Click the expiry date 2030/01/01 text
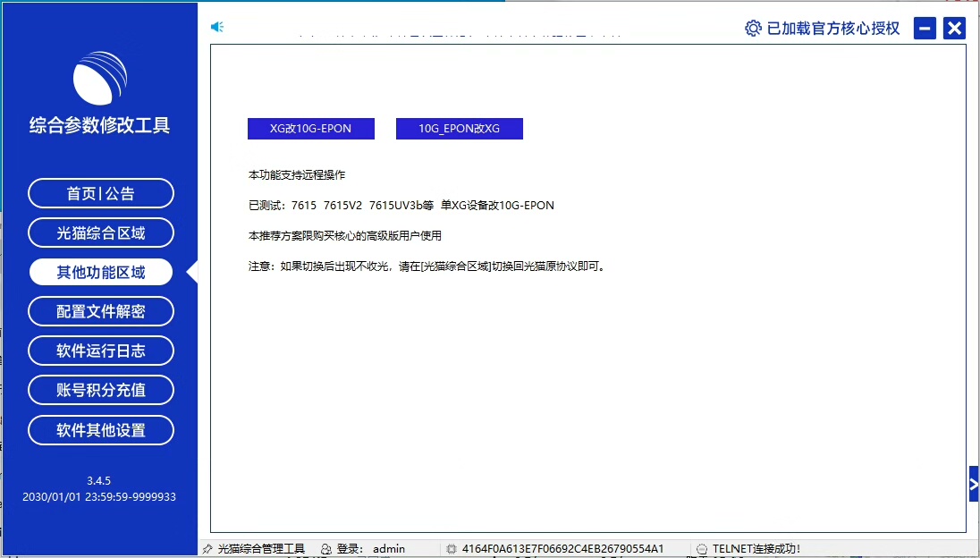The image size is (980, 558). (x=98, y=497)
